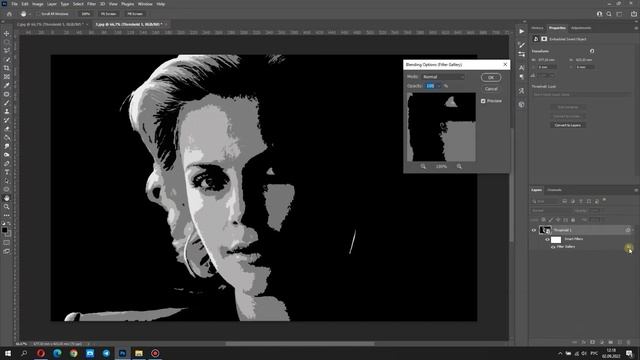The height and width of the screenshot is (360, 640).
Task: Open the Image menu
Action: click(38, 4)
